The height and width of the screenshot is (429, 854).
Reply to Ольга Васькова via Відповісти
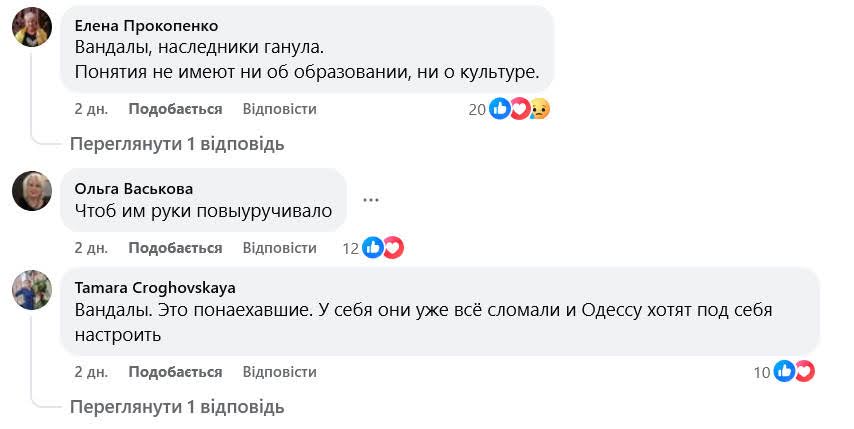coord(279,248)
